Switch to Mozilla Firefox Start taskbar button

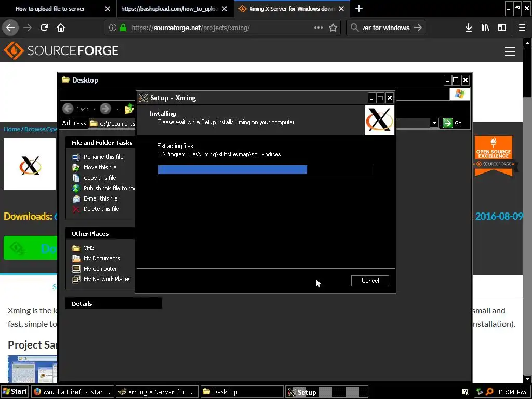point(73,392)
